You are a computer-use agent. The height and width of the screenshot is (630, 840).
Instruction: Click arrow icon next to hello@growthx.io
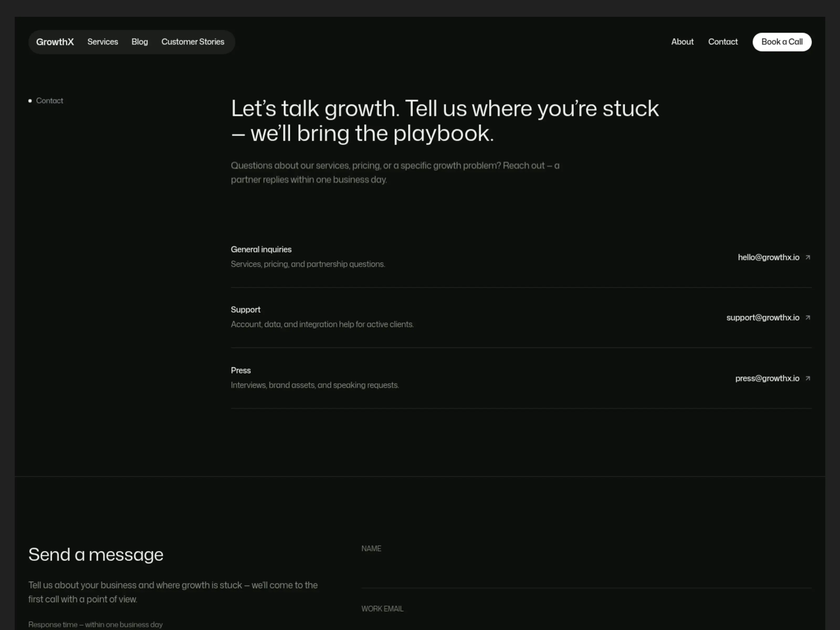pos(808,258)
